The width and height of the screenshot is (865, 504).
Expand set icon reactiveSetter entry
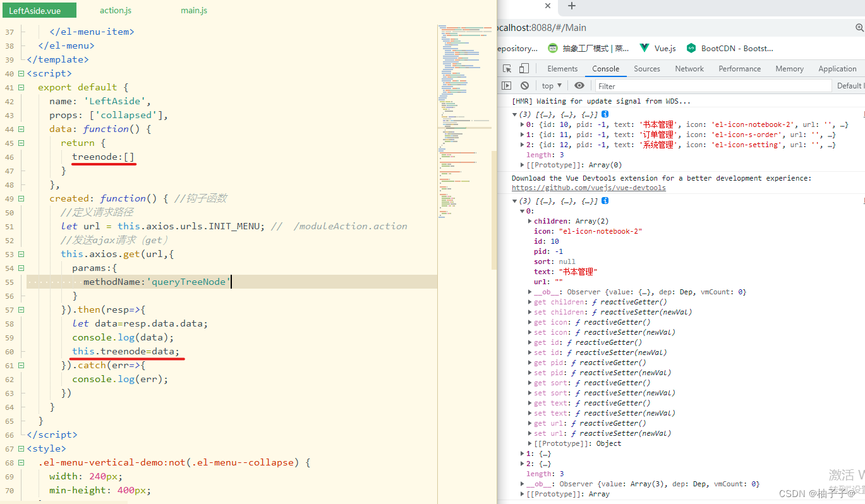pyautogui.click(x=529, y=332)
